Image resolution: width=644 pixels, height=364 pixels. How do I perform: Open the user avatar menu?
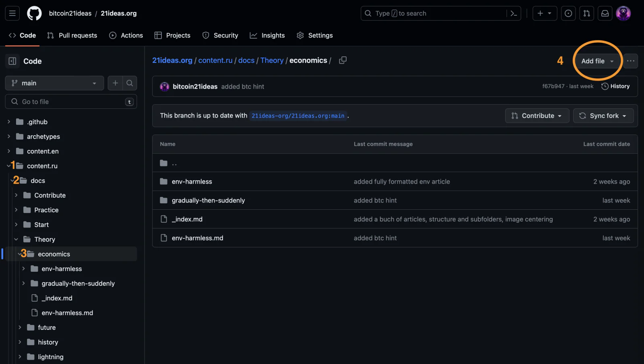tap(623, 13)
